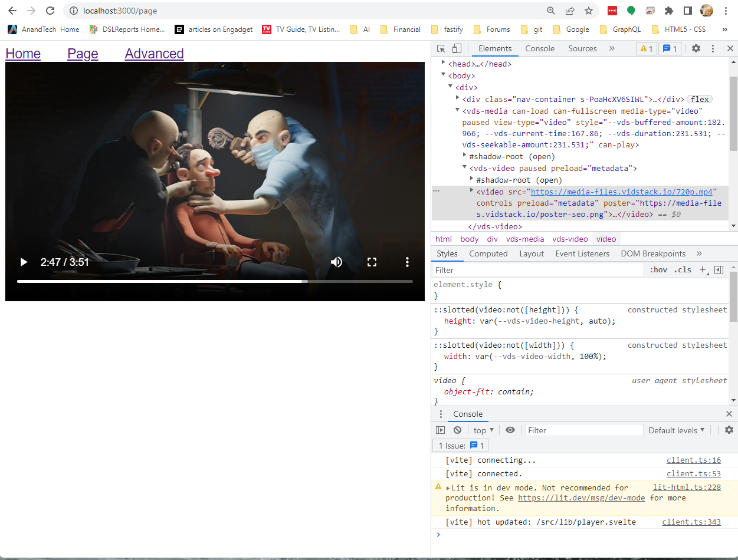Expand the shadow-root under vds-media
The width and height of the screenshot is (738, 560).
coord(465,155)
